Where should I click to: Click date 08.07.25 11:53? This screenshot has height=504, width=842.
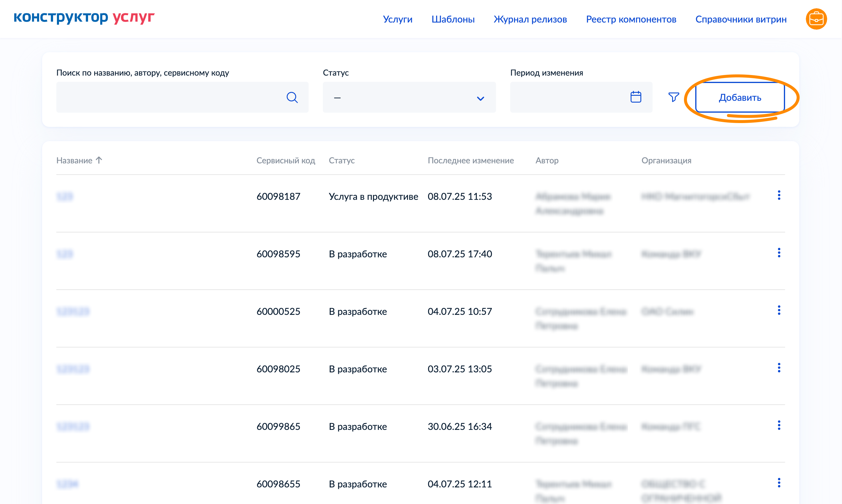[460, 197]
